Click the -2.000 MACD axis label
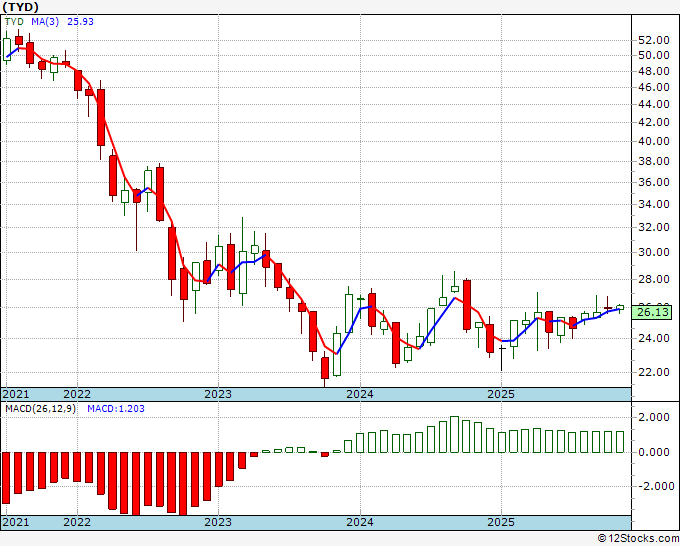Image resolution: width=680 pixels, height=546 pixels. pos(654,487)
